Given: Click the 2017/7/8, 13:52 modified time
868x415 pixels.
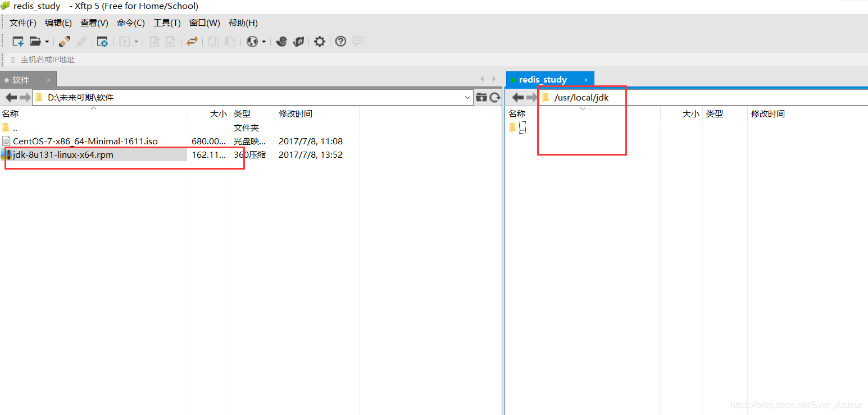Looking at the screenshot, I should (311, 155).
